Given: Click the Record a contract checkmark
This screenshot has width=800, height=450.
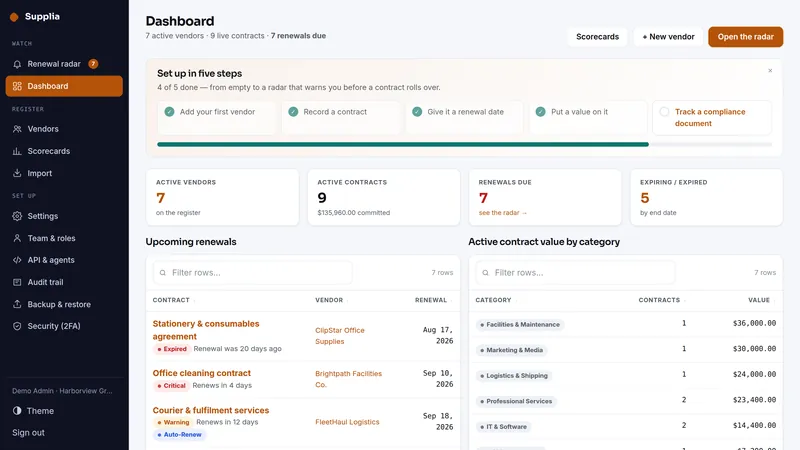Looking at the screenshot, I should [293, 112].
